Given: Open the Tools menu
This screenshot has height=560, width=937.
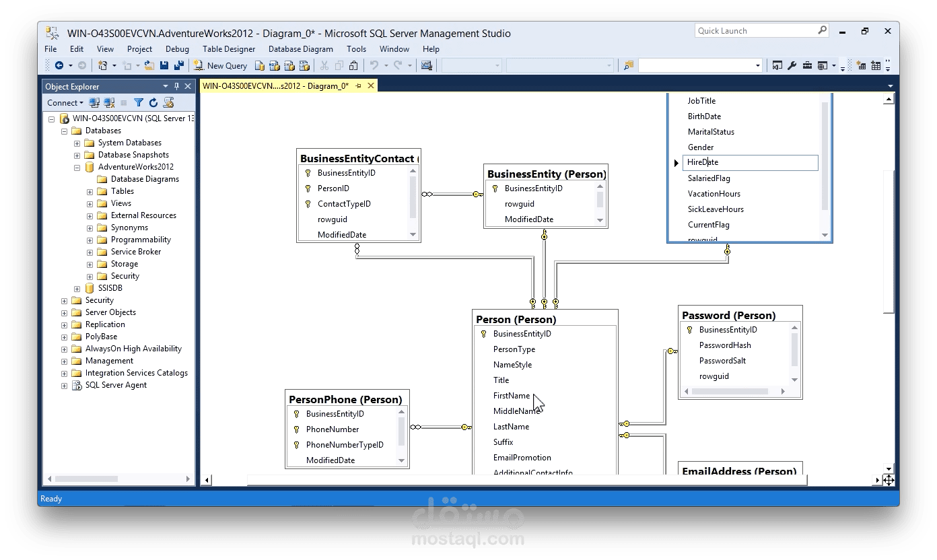Looking at the screenshot, I should point(357,48).
